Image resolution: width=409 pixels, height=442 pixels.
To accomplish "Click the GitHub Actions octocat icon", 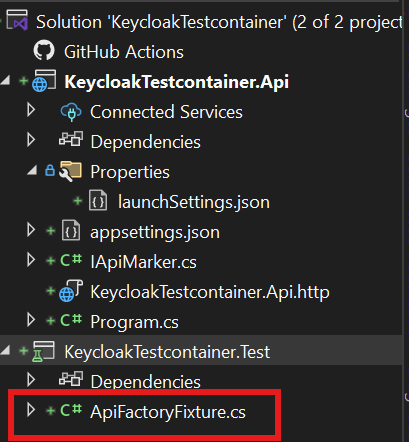I will point(44,51).
